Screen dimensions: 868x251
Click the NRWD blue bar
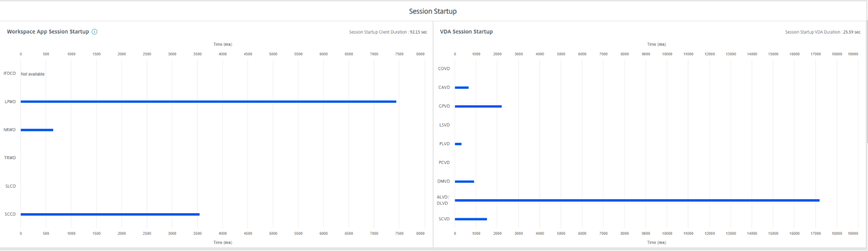(37, 130)
